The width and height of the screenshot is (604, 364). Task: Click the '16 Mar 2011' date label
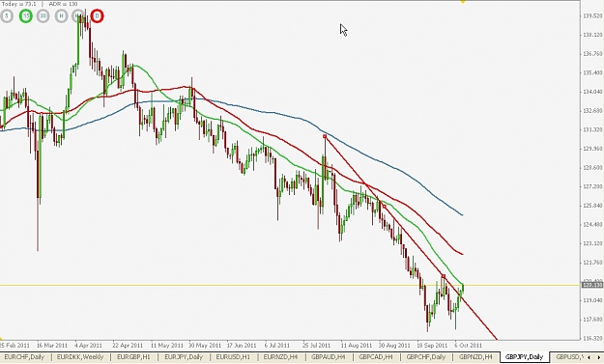tap(52, 345)
